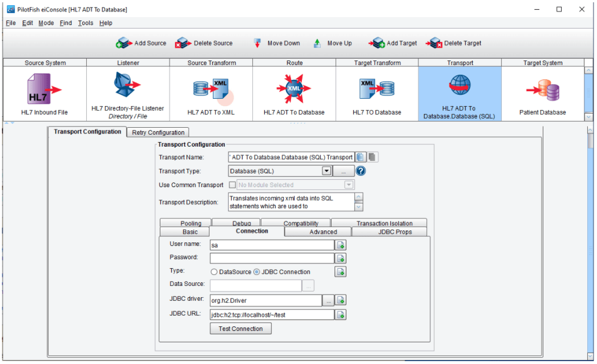Viewport: 597px width, 364px height.
Task: Select the JDBC Connection radio button
Action: (x=257, y=272)
